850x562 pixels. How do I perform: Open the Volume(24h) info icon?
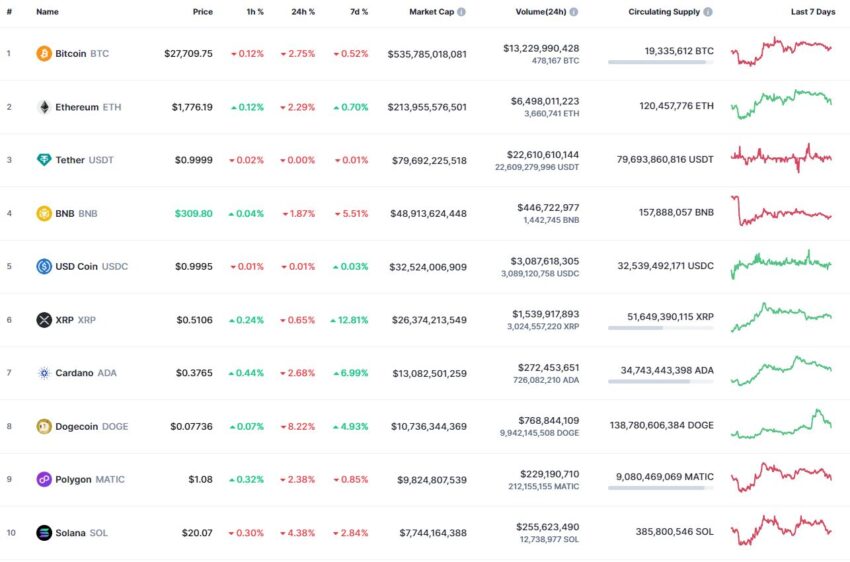tap(574, 12)
